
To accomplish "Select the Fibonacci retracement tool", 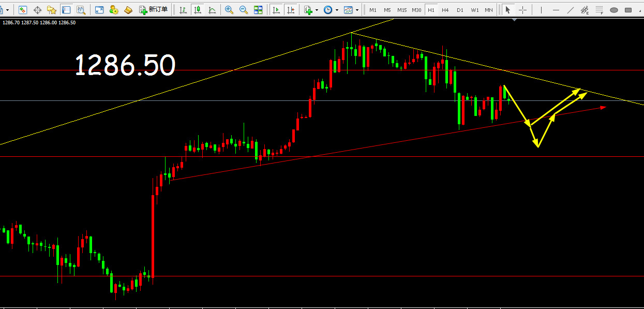I will [599, 10].
